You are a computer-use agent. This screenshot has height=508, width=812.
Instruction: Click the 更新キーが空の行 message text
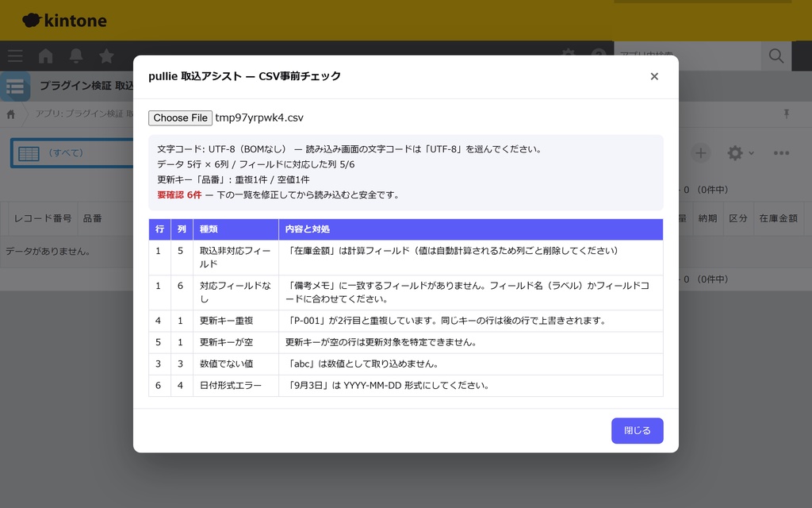(x=381, y=343)
